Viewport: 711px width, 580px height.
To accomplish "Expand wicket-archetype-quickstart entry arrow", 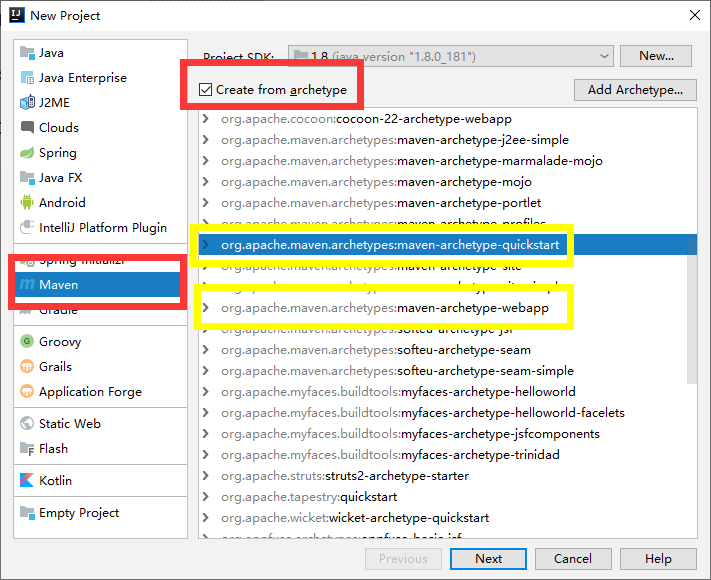I will (206, 517).
